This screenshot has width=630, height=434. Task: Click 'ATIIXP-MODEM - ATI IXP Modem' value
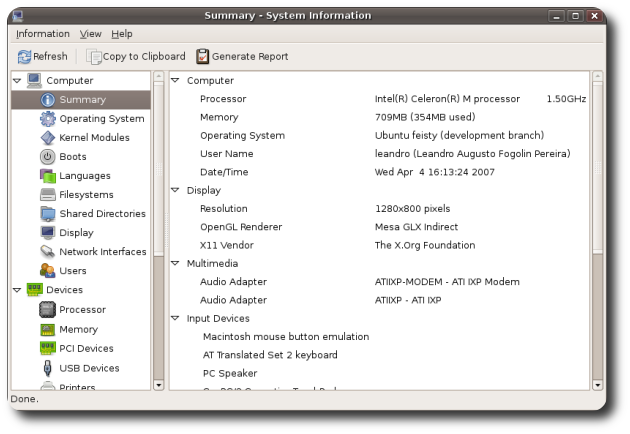tap(447, 282)
